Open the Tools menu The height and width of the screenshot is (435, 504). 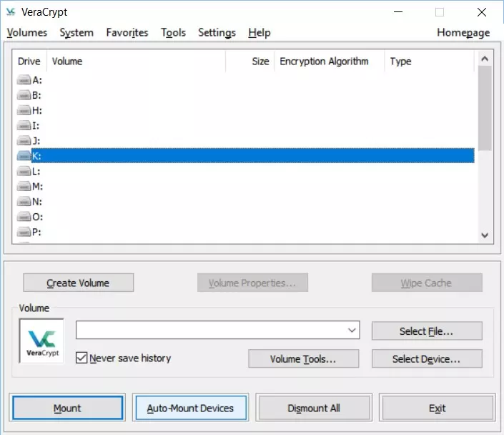173,32
